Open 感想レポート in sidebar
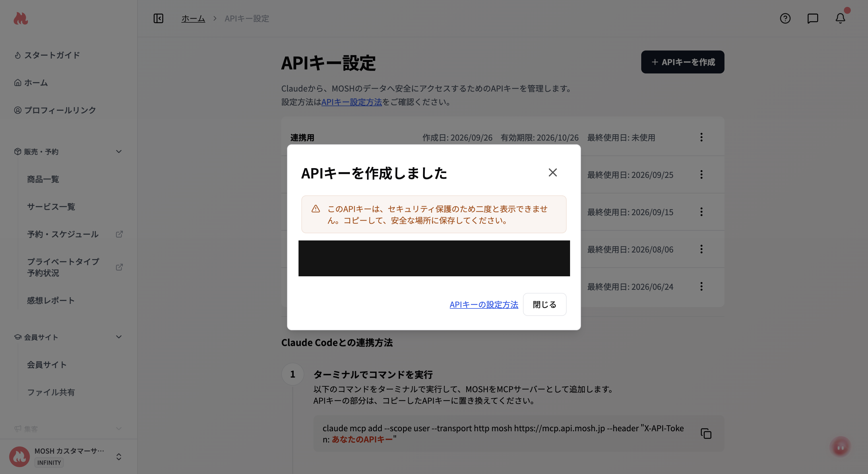The height and width of the screenshot is (474, 868). [51, 300]
